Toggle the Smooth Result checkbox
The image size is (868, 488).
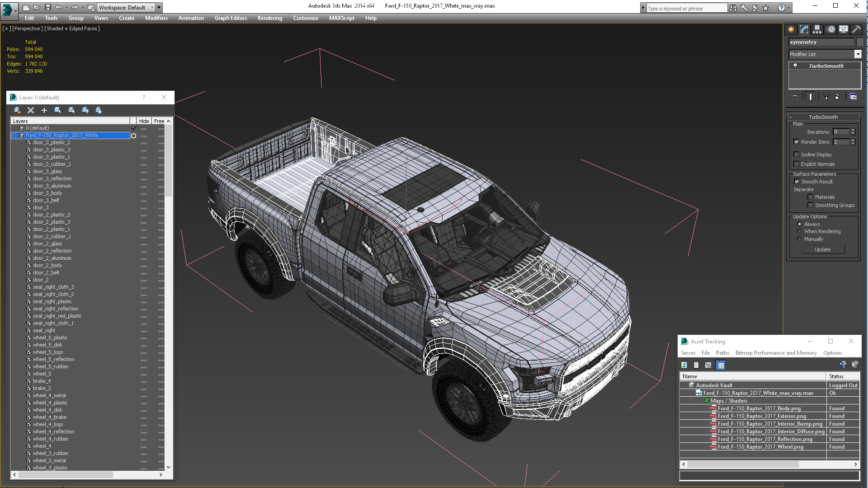pyautogui.click(x=797, y=182)
